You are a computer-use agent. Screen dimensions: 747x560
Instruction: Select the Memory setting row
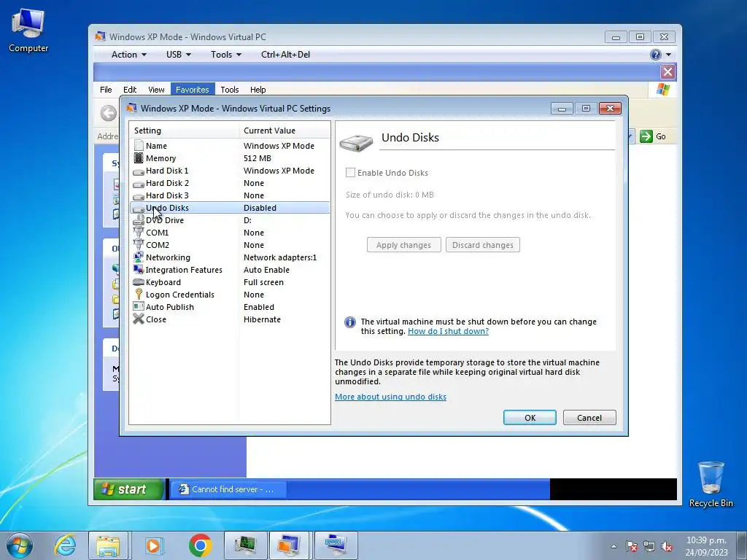click(x=230, y=158)
